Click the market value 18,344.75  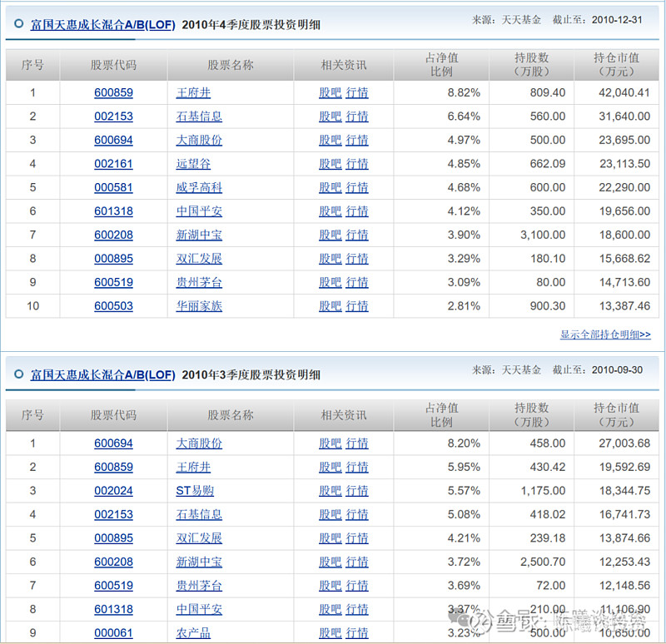point(624,491)
